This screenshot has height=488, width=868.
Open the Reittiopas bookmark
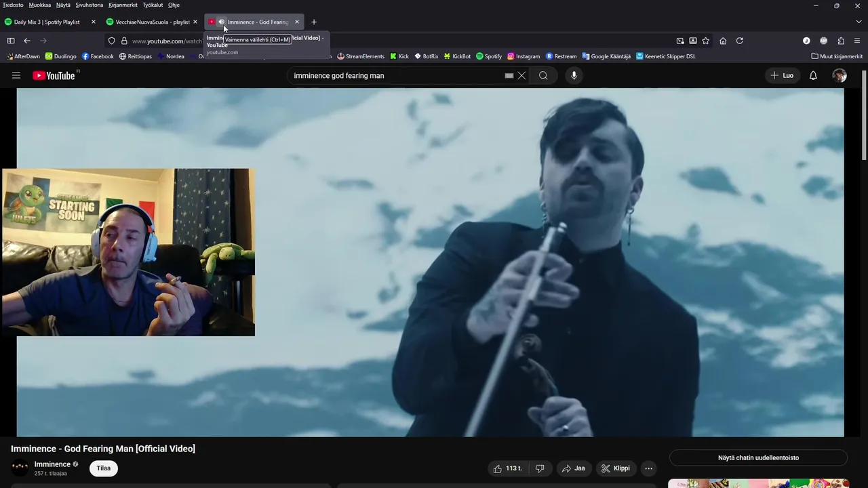click(x=136, y=56)
